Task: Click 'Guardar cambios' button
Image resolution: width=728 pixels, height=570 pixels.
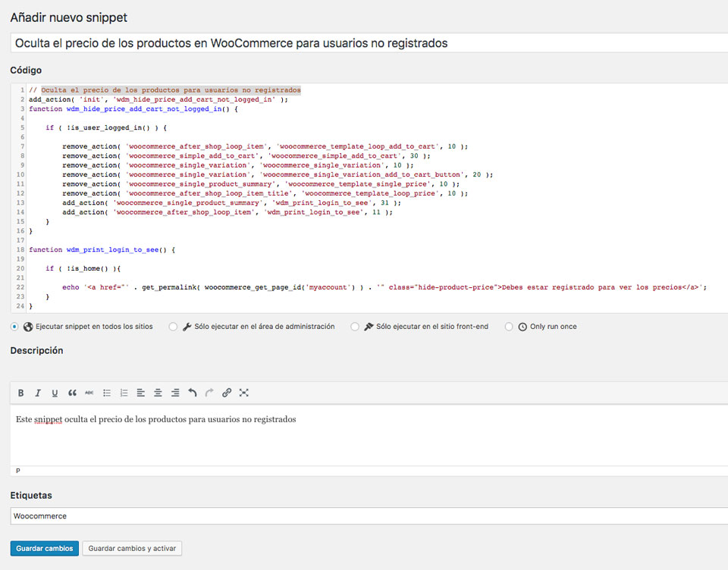Action: pos(45,548)
